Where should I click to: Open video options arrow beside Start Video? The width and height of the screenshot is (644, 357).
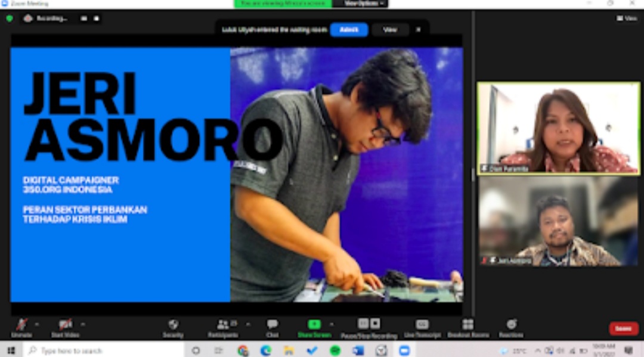(83, 325)
